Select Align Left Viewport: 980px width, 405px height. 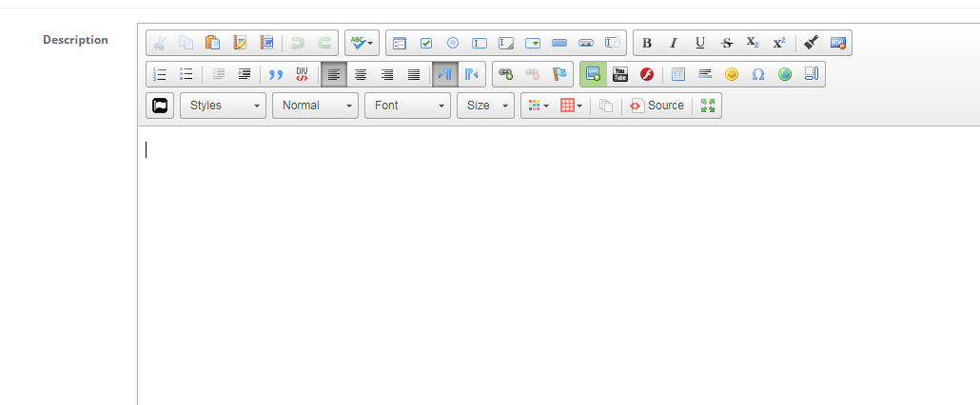(x=334, y=74)
